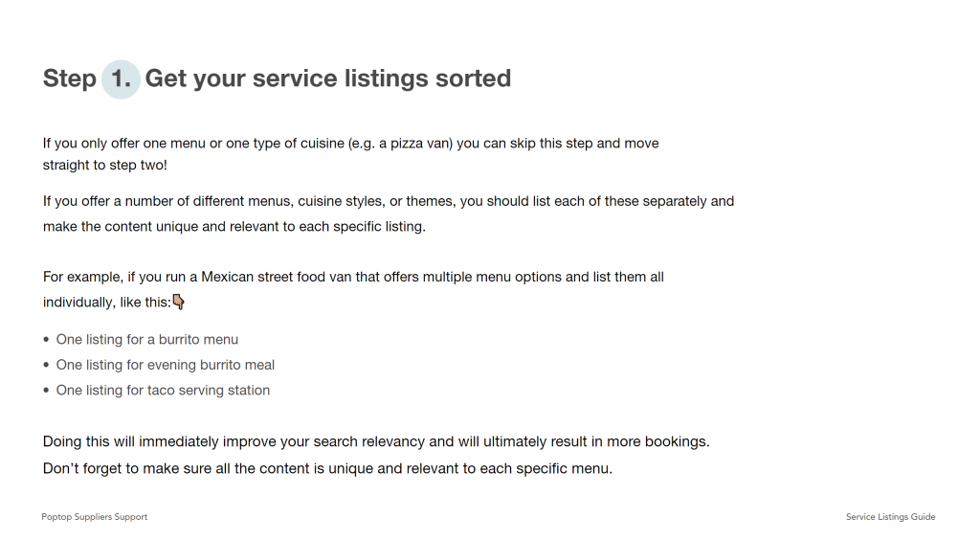The width and height of the screenshot is (980, 540).
Task: Open the "Service Listings Guide" footer text
Action: (x=890, y=517)
